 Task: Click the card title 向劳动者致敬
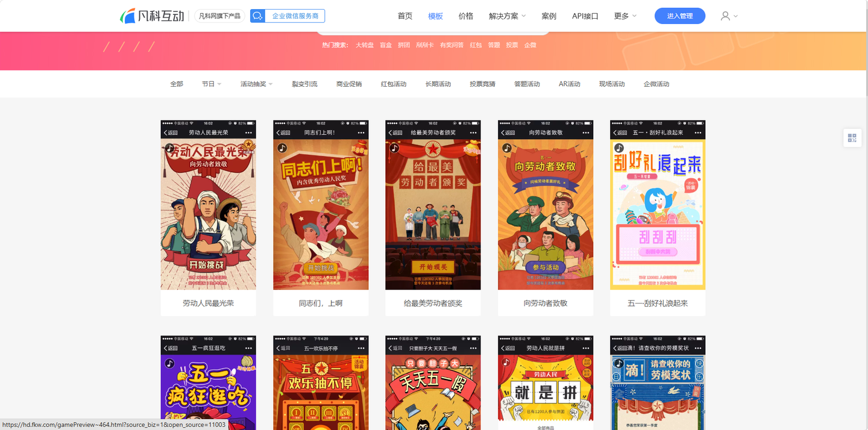546,303
